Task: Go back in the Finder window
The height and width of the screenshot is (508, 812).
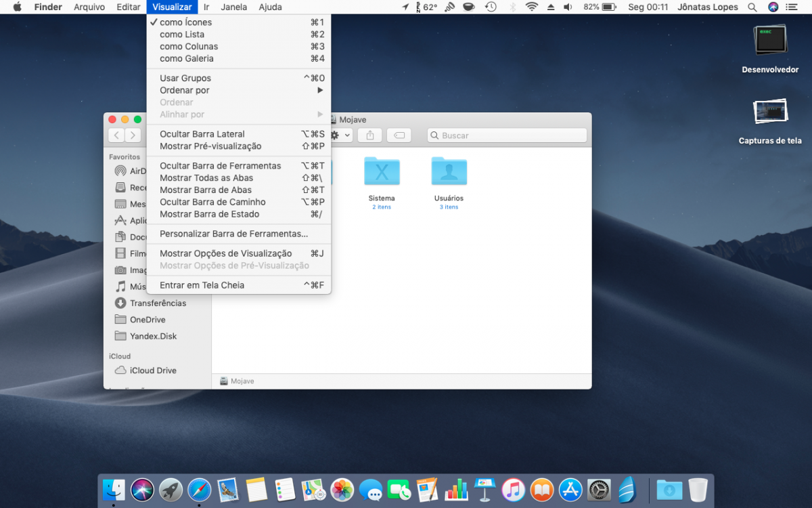Action: click(x=116, y=135)
